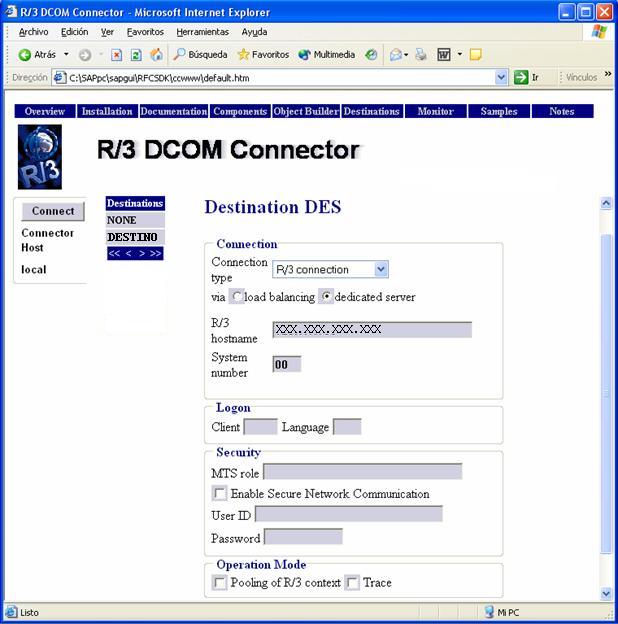Open the yellow Discuss note icon

(476, 55)
